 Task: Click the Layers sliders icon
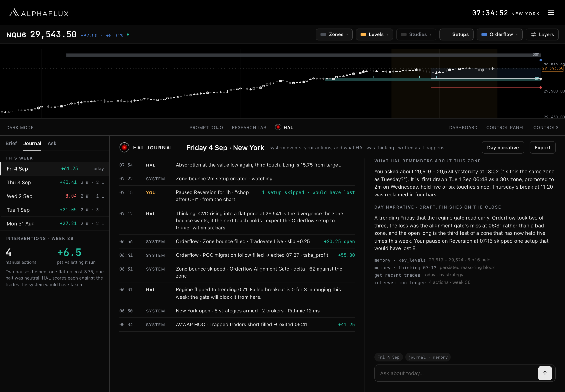533,35
